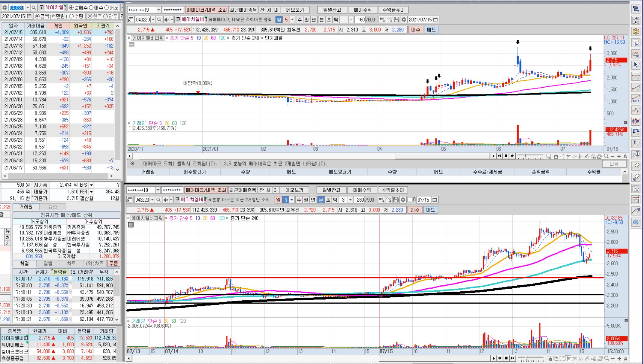Toggle the checkbox beside the 07/15 date field
This screenshot has height=364, width=643.
(x=410, y=200)
